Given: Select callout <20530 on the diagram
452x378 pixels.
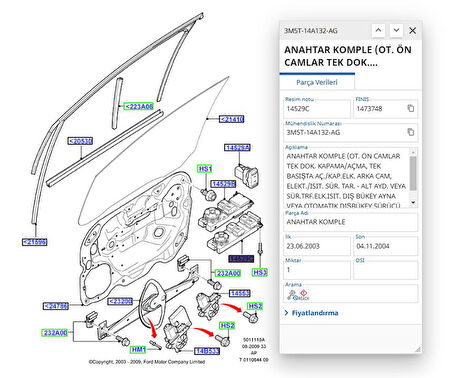Looking at the screenshot, I should (80, 141).
